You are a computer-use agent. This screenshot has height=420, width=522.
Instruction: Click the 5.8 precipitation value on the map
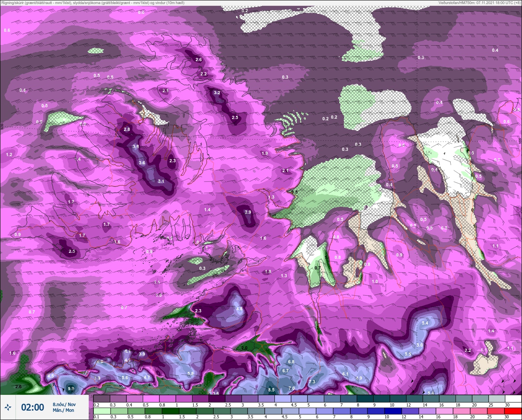click(x=190, y=374)
